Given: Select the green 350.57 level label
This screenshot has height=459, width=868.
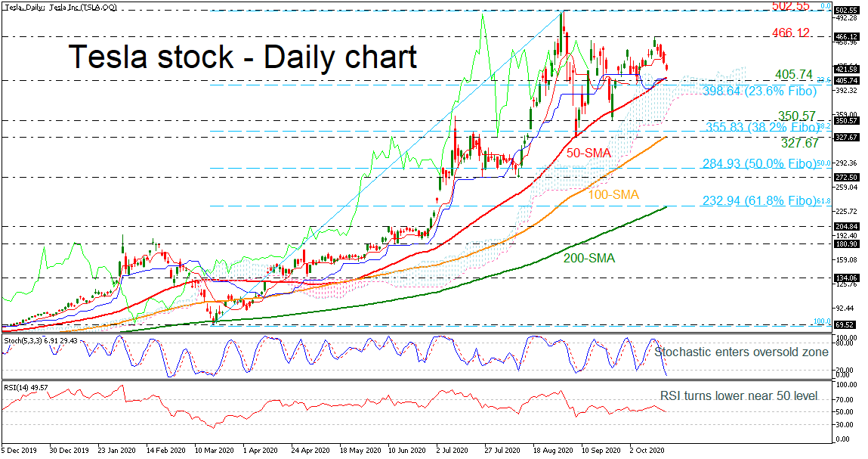Looking at the screenshot, I should pos(797,116).
